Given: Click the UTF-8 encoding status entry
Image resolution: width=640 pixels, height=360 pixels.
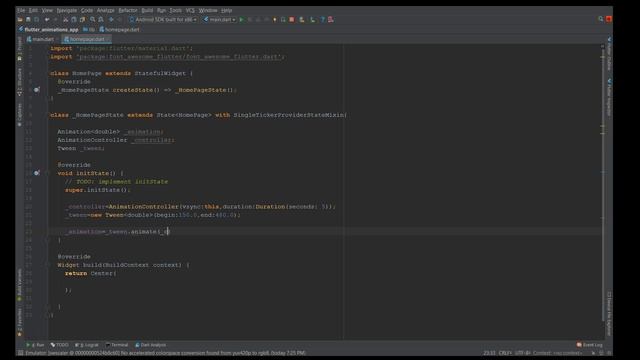Looking at the screenshot, I should point(522,353).
